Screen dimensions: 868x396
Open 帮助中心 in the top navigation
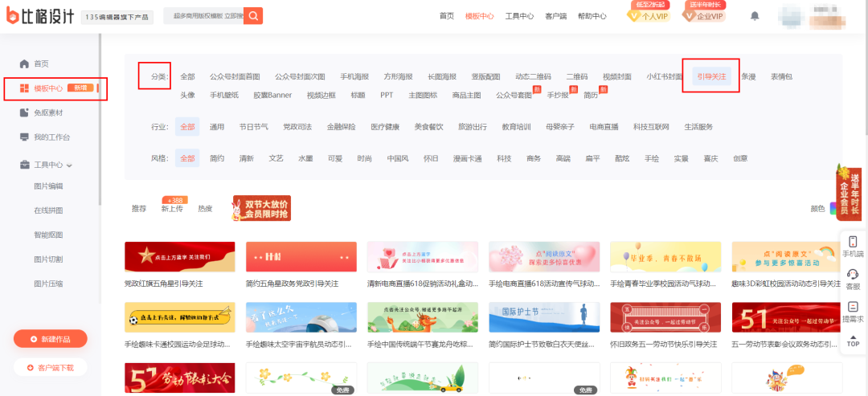pos(592,16)
